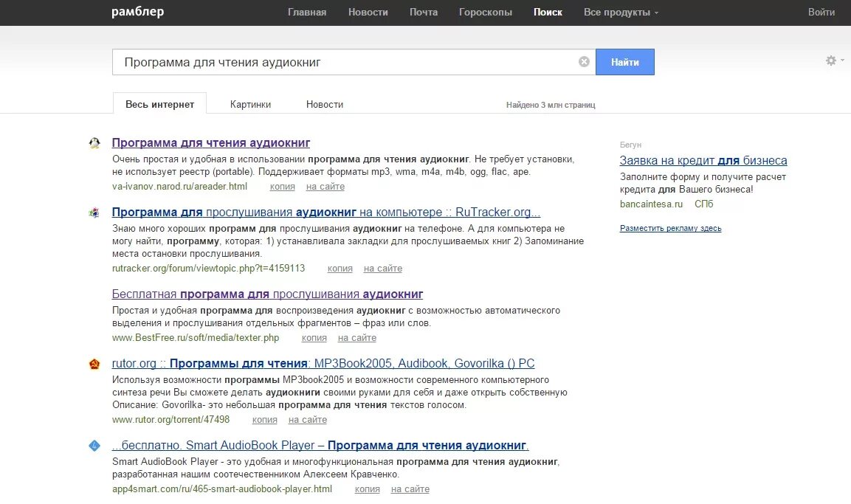Switch to the Картинки tab
851x504 pixels.
[x=250, y=104]
